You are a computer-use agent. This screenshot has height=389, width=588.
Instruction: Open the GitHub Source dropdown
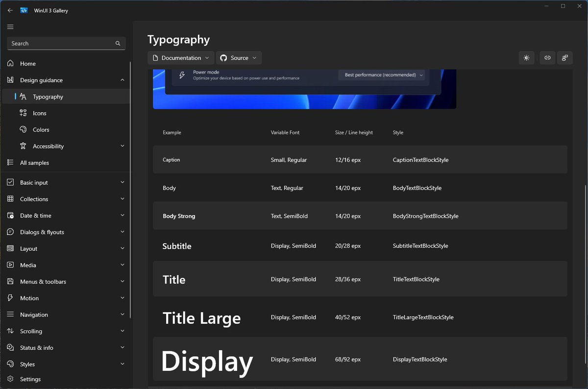point(239,58)
